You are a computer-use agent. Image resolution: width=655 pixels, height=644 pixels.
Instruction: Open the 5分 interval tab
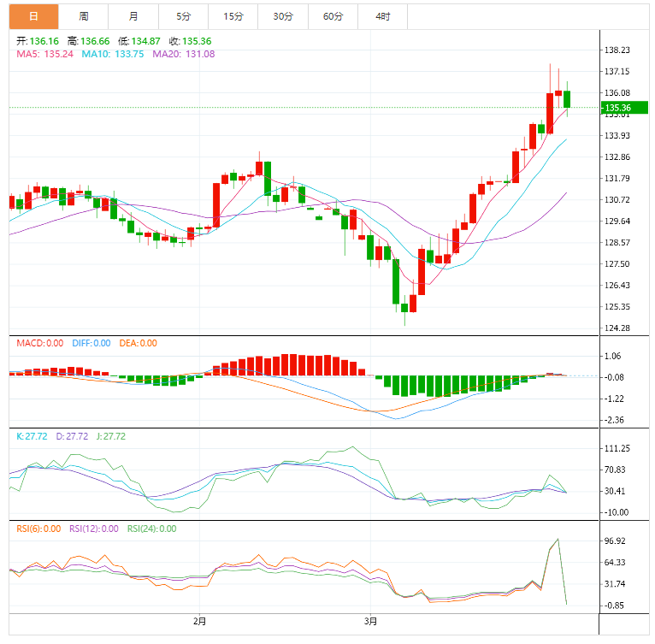click(183, 16)
